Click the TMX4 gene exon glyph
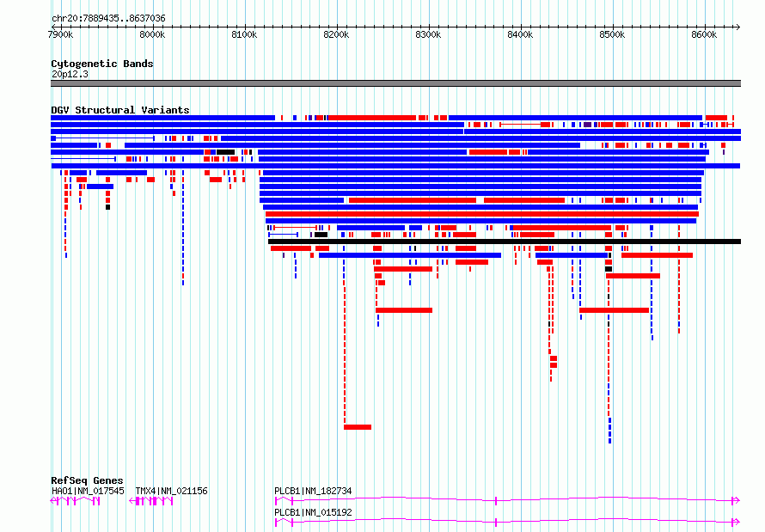This screenshot has width=765, height=532. click(151, 501)
